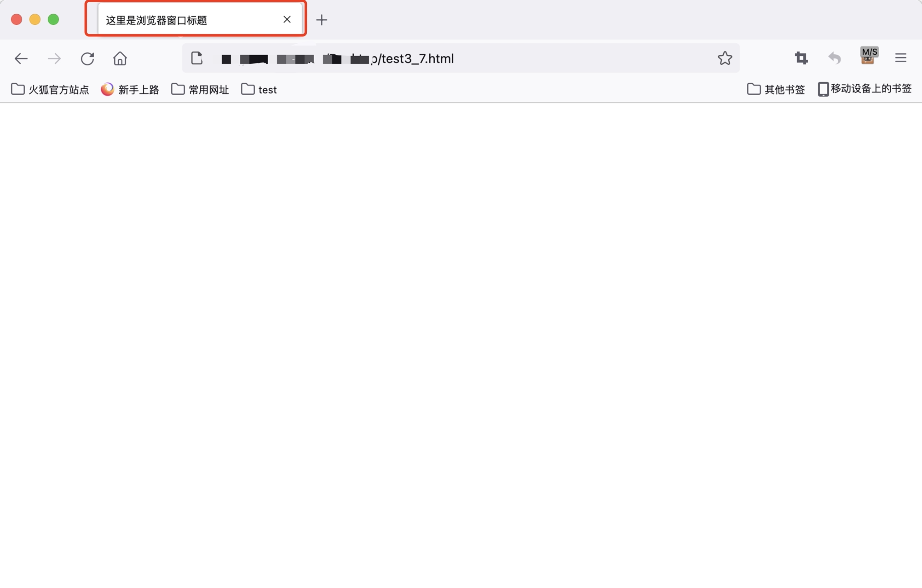This screenshot has height=588, width=922.
Task: Close the 这里是浏览器窗口标题 tab
Action: click(287, 19)
